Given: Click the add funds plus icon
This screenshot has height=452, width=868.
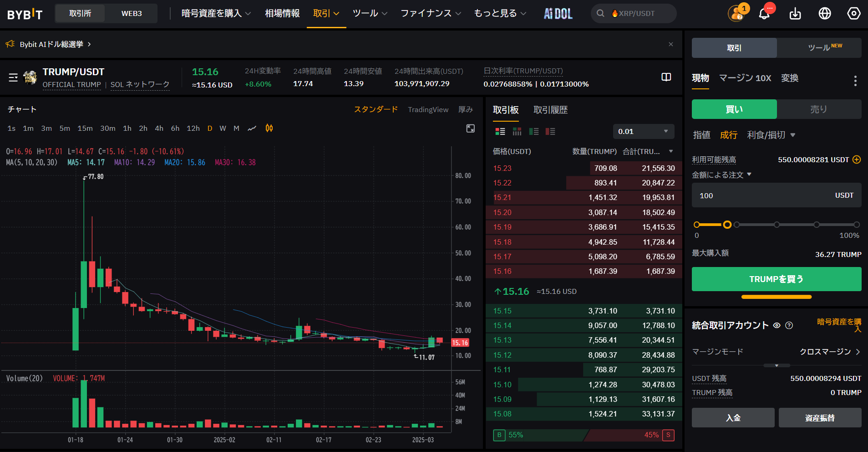Looking at the screenshot, I should point(857,159).
